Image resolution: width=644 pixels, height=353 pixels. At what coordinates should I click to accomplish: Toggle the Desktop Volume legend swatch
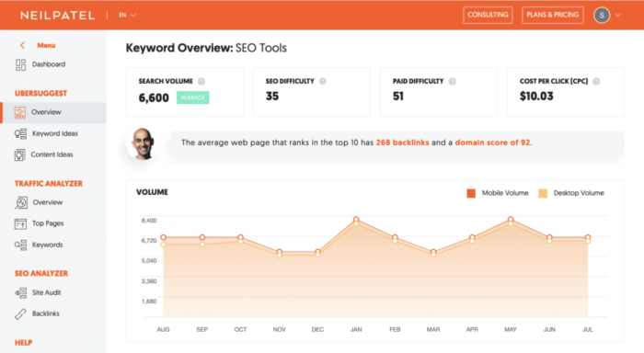point(543,193)
